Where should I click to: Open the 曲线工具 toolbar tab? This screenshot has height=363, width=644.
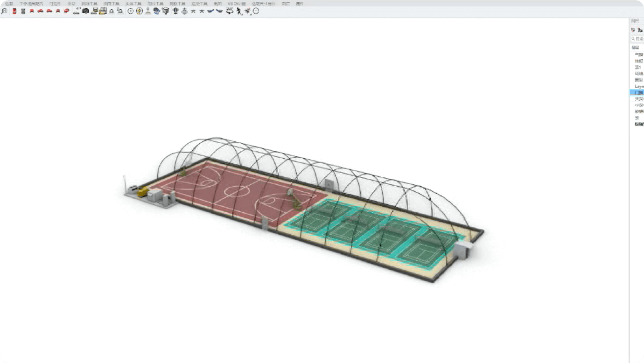[89, 3]
